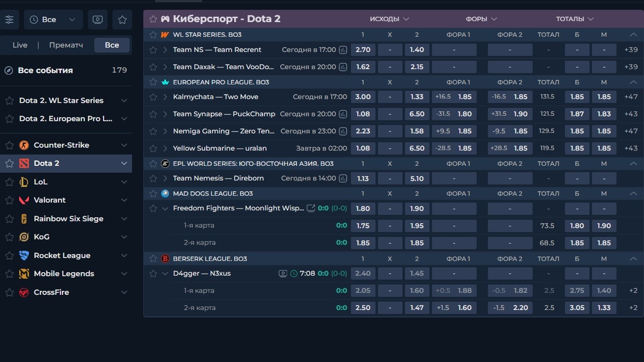The height and width of the screenshot is (362, 644).
Task: Star the European Pro League header
Action: point(153,82)
